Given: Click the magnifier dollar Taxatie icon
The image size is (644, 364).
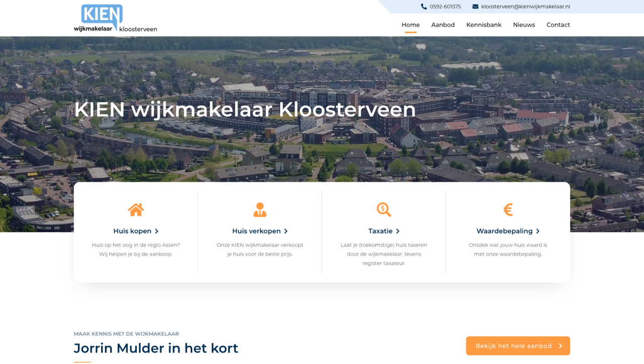Looking at the screenshot, I should point(384,209).
